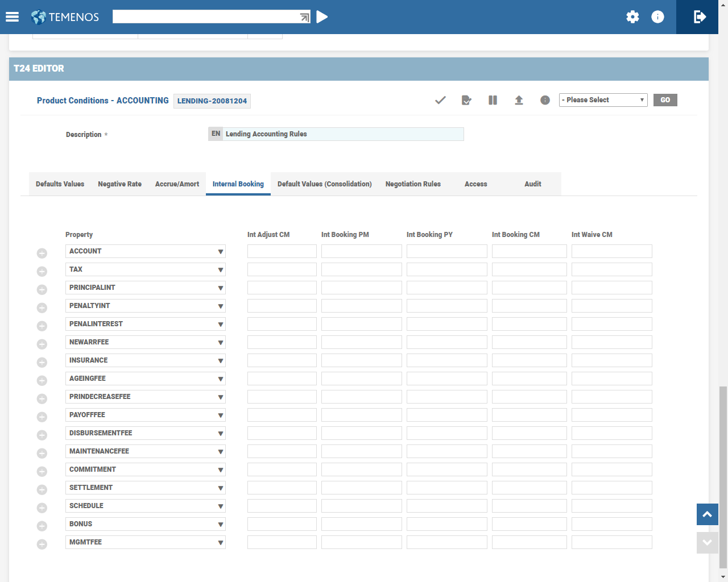Expand the "Please Select" dropdown
The height and width of the screenshot is (582, 728).
tap(603, 100)
